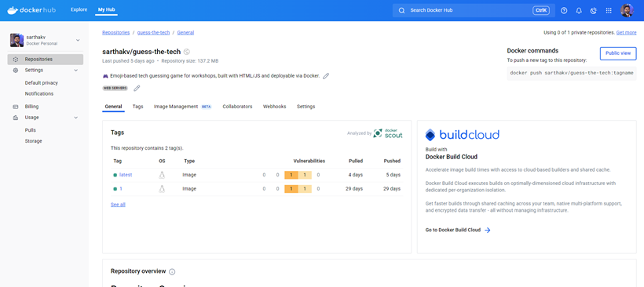The width and height of the screenshot is (644, 287).
Task: Click the yellow medium vulnerability count for latest
Action: tap(305, 175)
